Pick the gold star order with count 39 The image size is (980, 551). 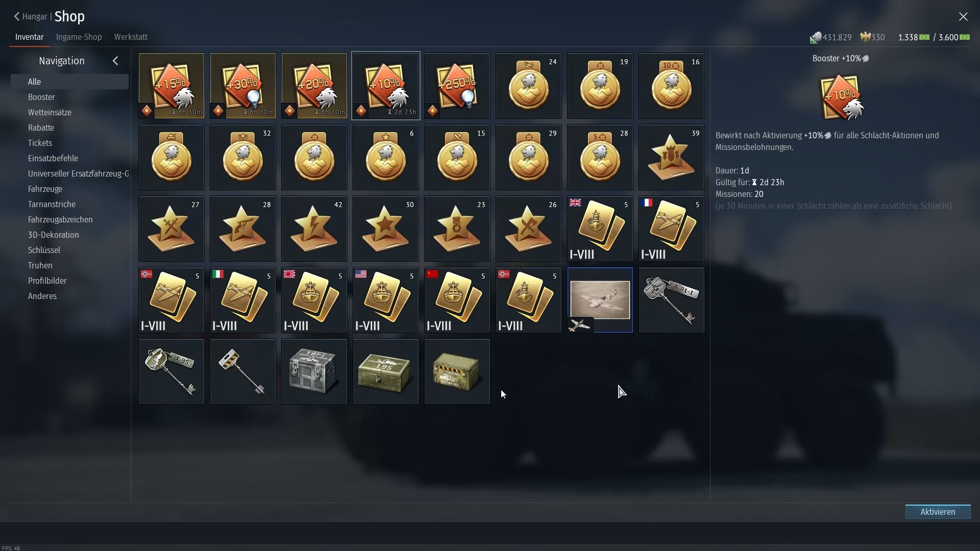pos(671,157)
